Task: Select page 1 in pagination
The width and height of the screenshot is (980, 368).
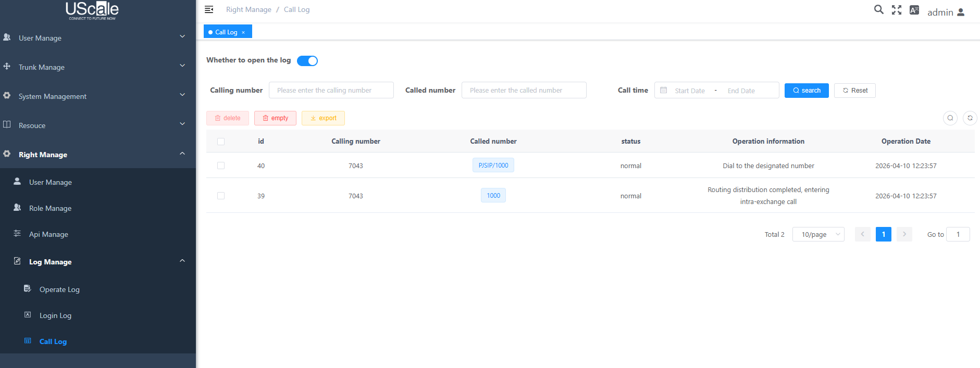Action: (x=884, y=234)
